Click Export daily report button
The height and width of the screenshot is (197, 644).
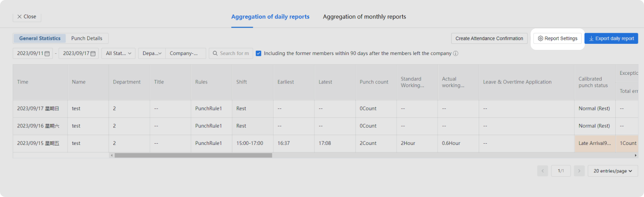point(611,38)
